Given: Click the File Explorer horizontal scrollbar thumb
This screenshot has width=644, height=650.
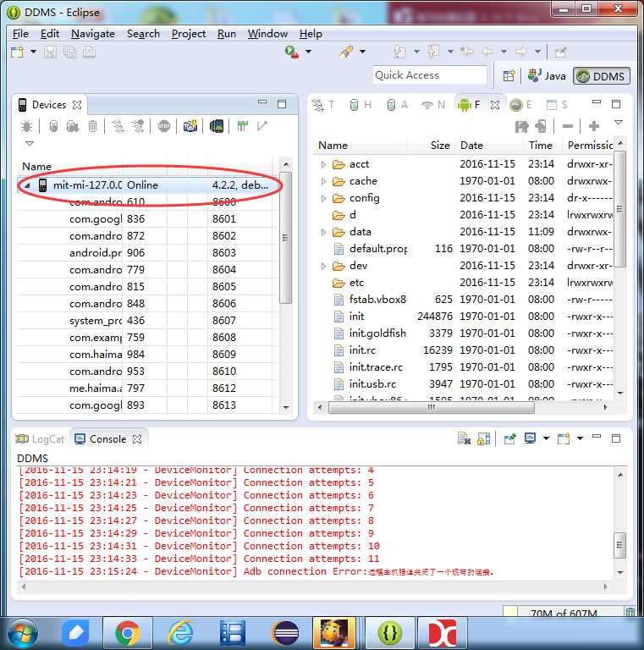Looking at the screenshot, I should point(432,407).
